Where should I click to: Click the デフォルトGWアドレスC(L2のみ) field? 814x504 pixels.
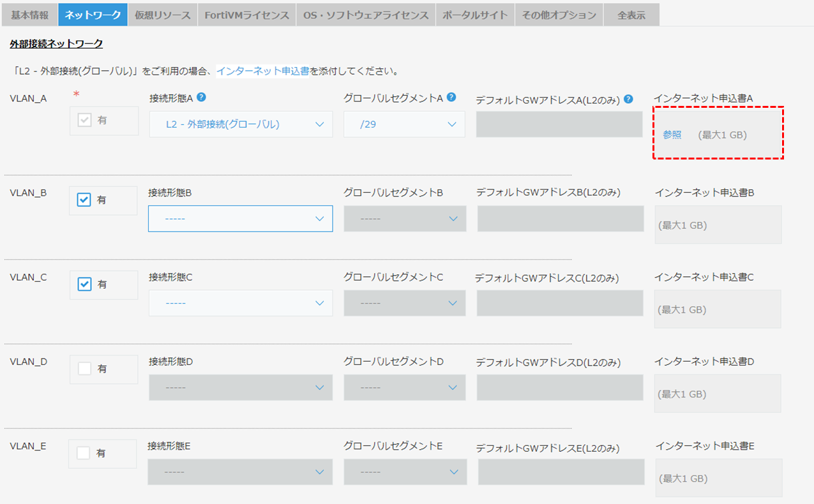560,303
